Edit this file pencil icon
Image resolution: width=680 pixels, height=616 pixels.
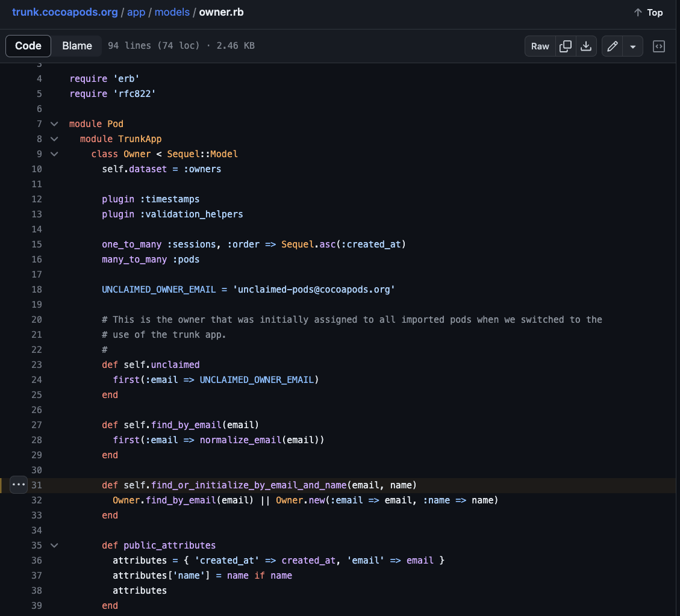[x=613, y=46]
